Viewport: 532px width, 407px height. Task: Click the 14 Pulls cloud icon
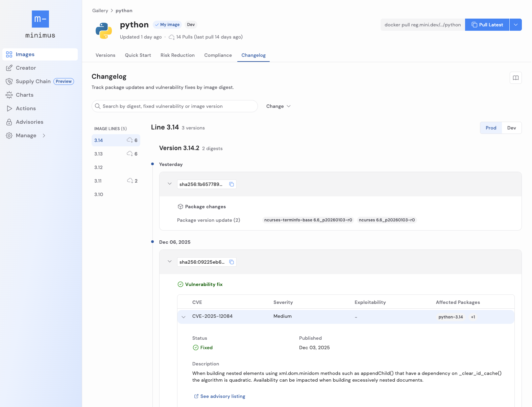[x=172, y=37]
